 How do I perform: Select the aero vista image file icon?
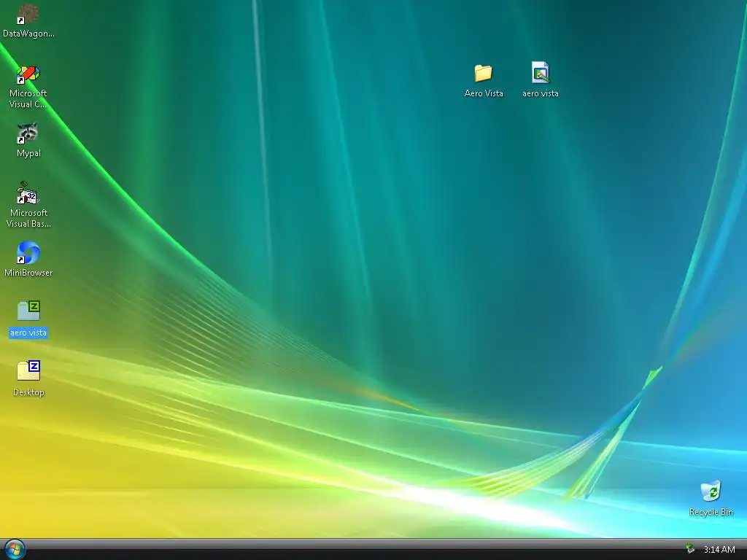[x=541, y=72]
